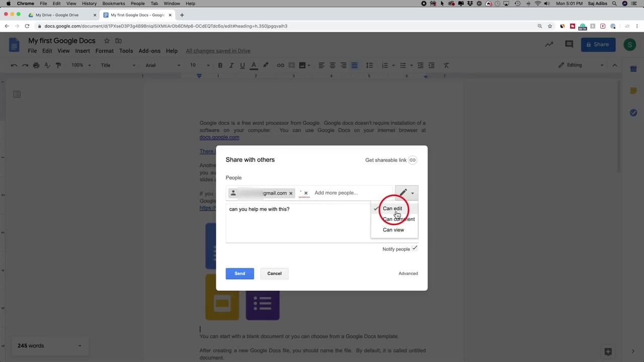The width and height of the screenshot is (644, 362).
Task: Open the Zoom 100% dropdown
Action: pyautogui.click(x=81, y=65)
